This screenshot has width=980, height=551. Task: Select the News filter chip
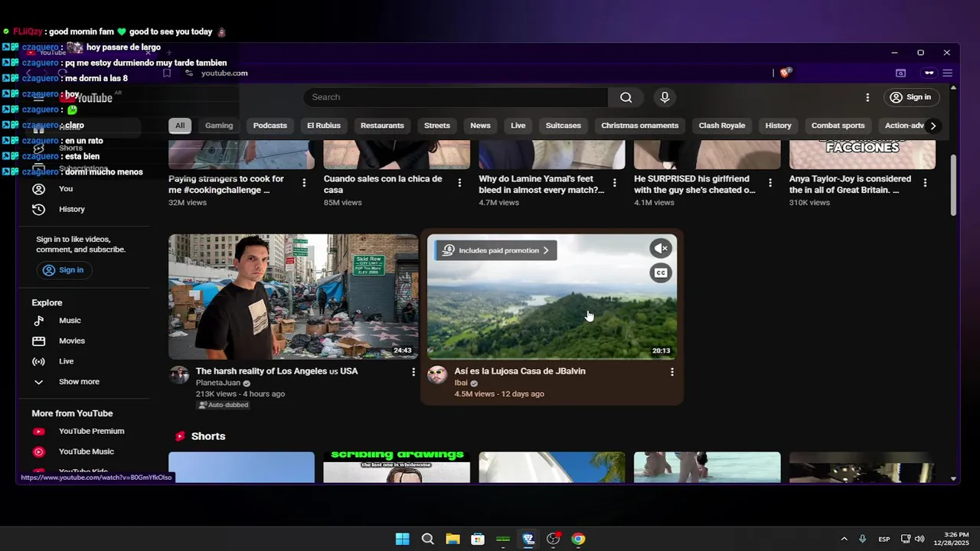(x=480, y=126)
